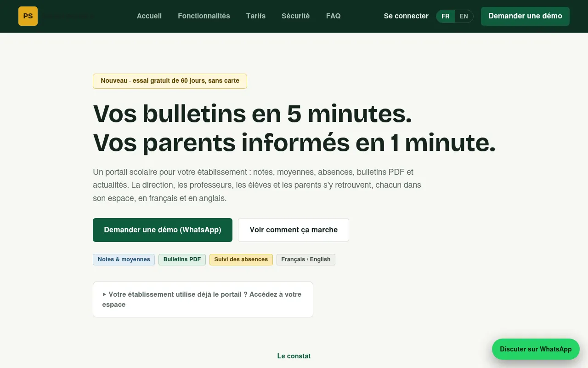
Task: Switch language to EN
Action: click(464, 17)
